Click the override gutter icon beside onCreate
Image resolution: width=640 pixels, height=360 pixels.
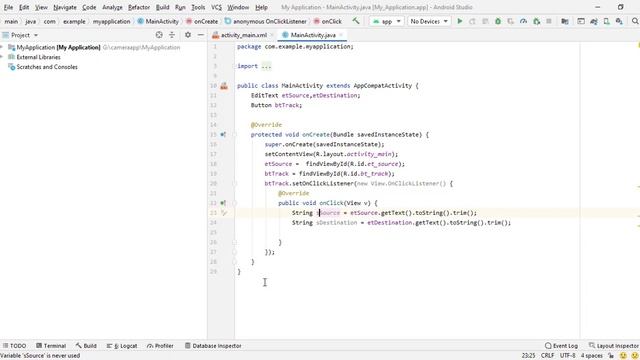click(x=223, y=134)
